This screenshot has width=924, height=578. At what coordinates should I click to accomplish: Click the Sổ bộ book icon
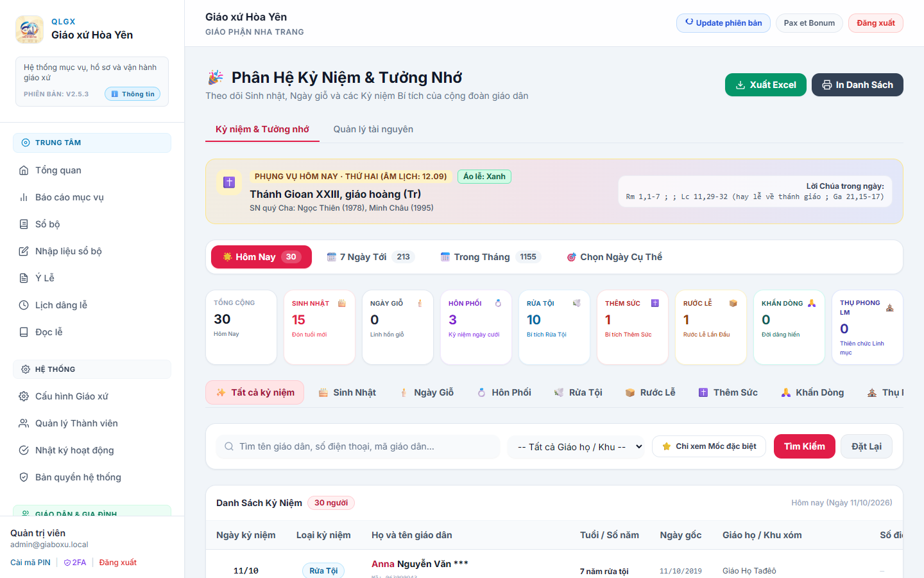(x=24, y=224)
